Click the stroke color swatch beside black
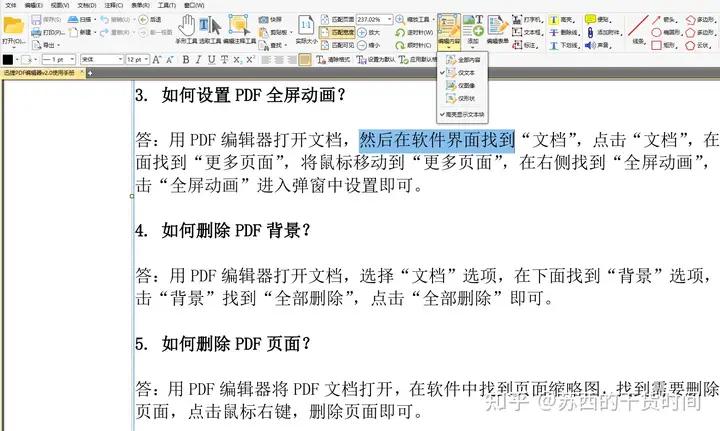720x431 pixels. pyautogui.click(x=27, y=60)
